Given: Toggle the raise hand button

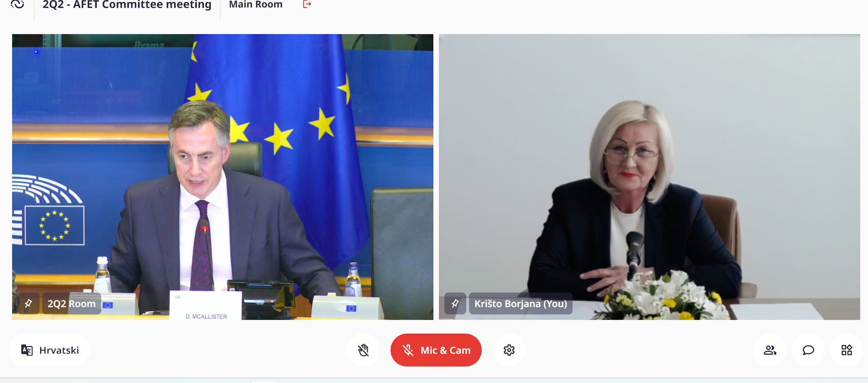Looking at the screenshot, I should click(363, 350).
